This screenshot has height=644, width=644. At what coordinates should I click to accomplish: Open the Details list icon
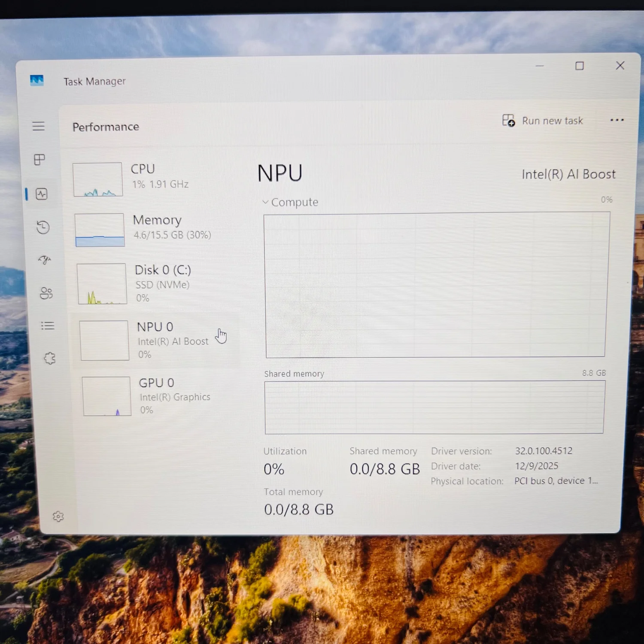click(48, 326)
